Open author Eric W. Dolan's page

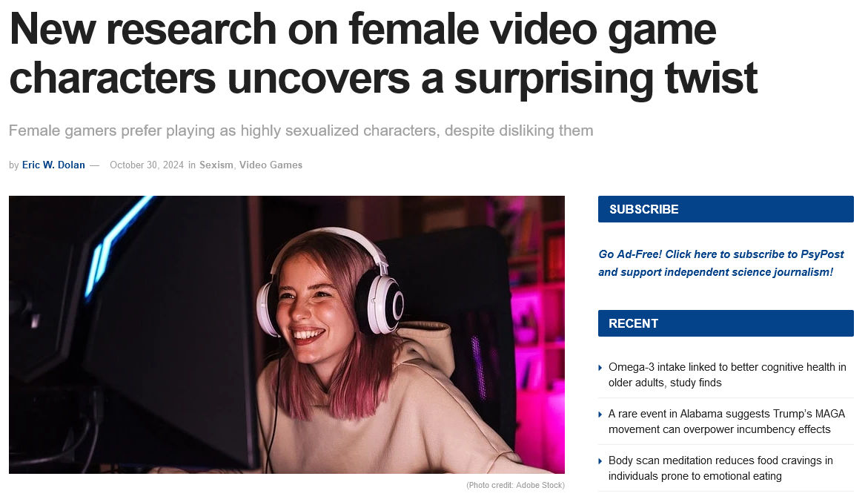point(53,165)
